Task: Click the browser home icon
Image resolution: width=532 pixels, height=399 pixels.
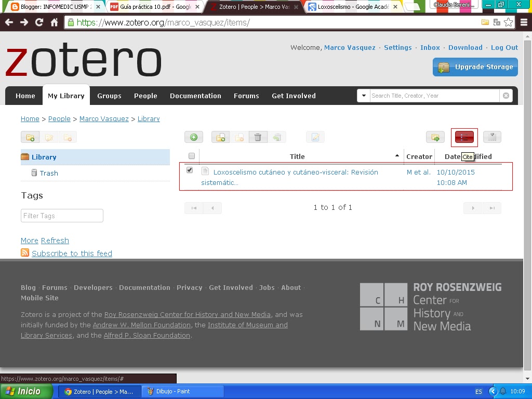Action: click(54, 22)
